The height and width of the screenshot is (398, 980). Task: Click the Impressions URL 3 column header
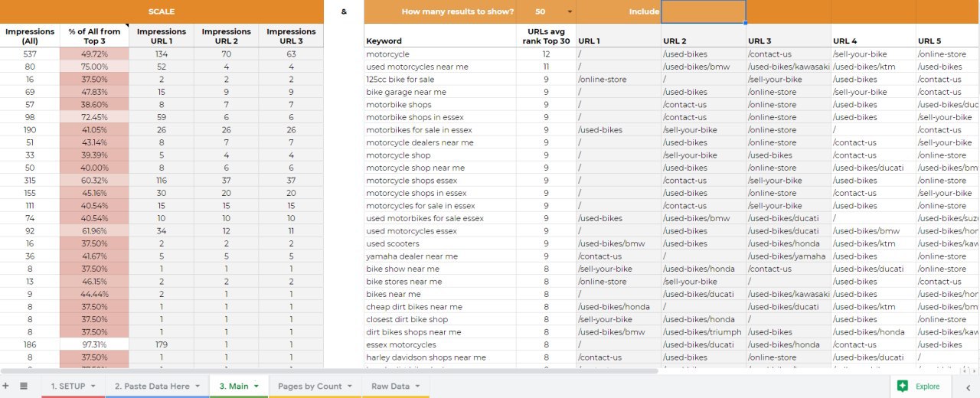pos(291,36)
